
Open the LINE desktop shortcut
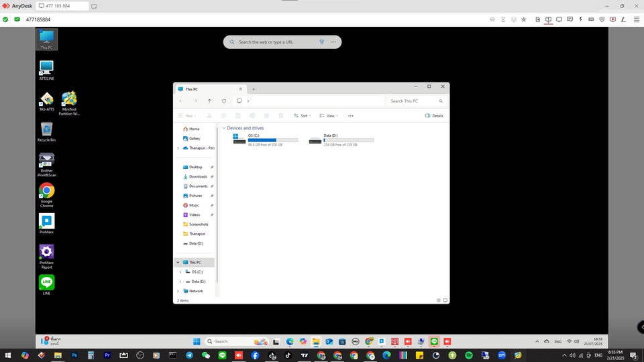(x=46, y=283)
